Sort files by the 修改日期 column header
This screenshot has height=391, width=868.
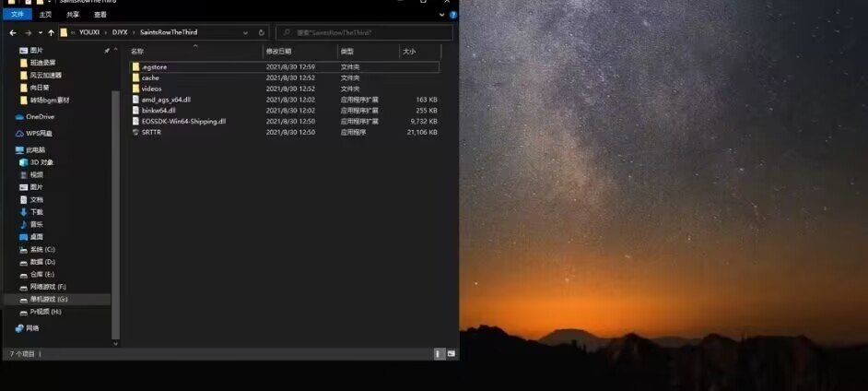pos(278,52)
